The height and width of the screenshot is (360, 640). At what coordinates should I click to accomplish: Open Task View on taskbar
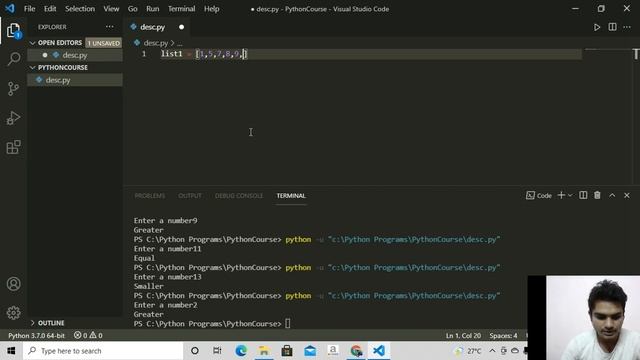point(217,351)
